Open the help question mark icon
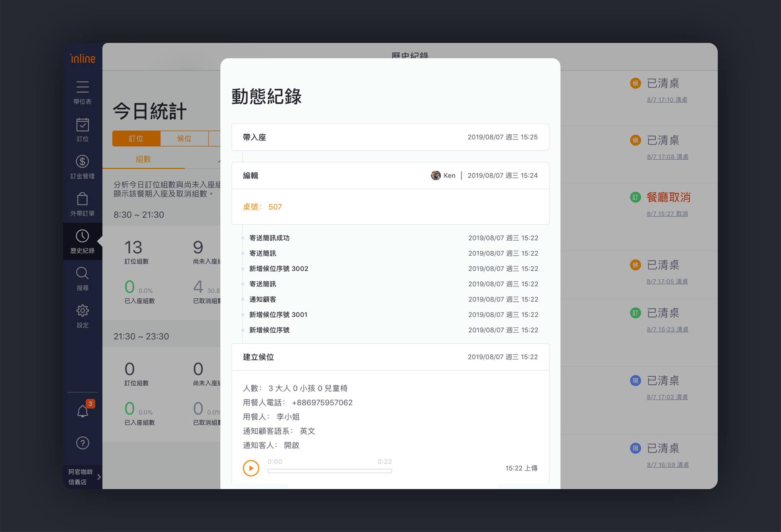The image size is (781, 532). (x=82, y=443)
